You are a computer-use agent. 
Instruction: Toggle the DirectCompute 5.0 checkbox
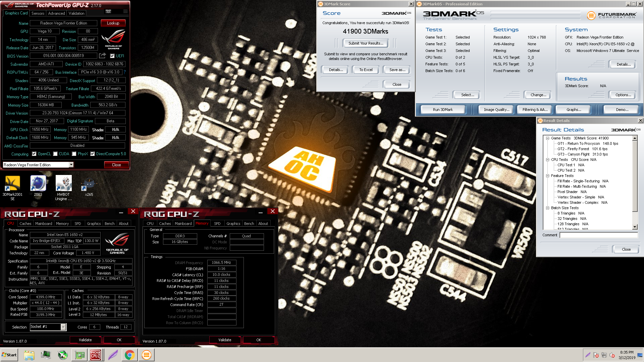pyautogui.click(x=92, y=154)
